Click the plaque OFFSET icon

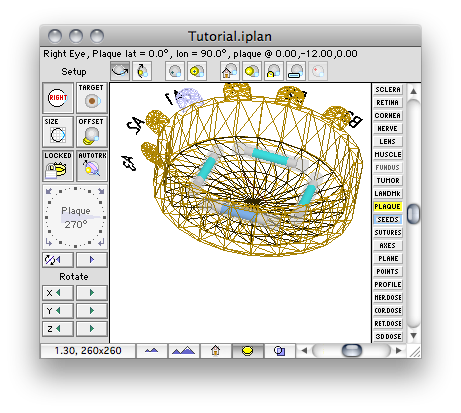pos(92,132)
